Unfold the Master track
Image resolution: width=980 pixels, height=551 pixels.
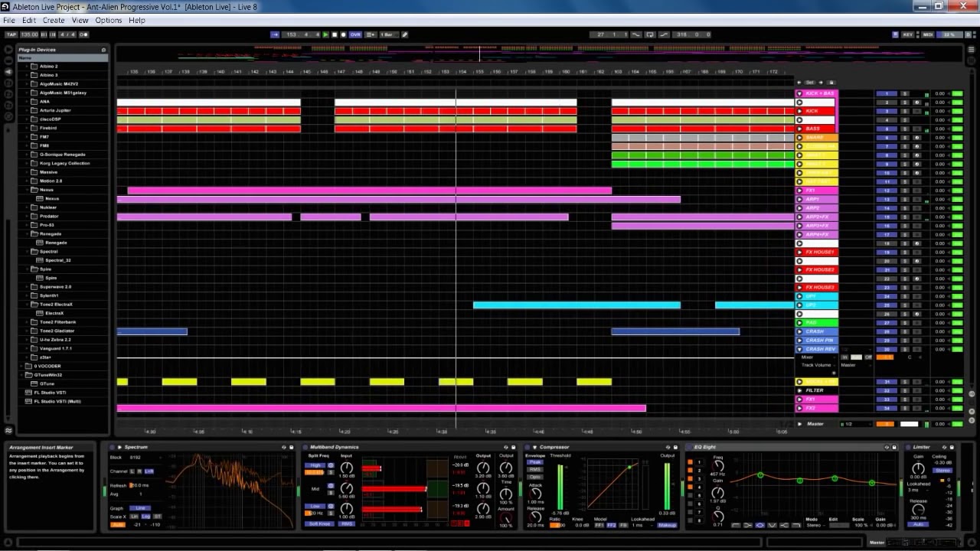(x=799, y=423)
